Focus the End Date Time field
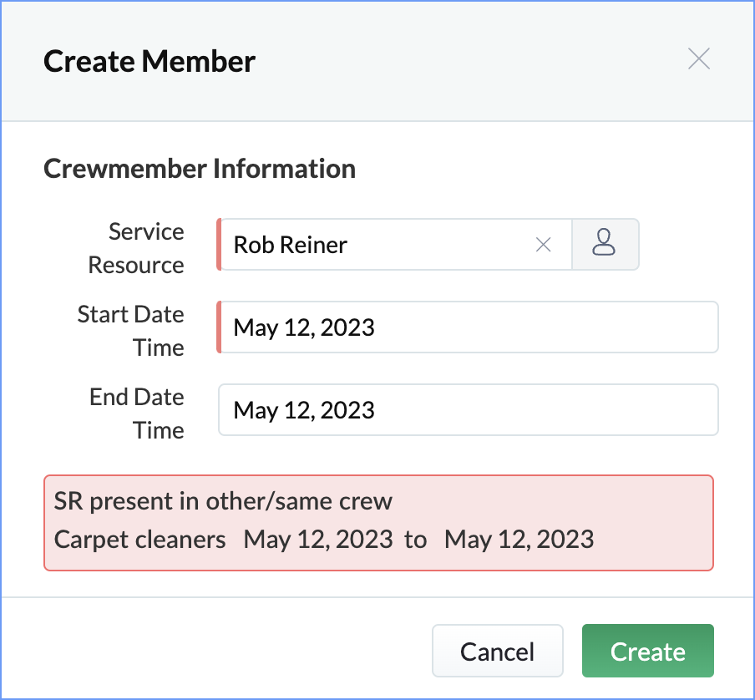 point(468,410)
